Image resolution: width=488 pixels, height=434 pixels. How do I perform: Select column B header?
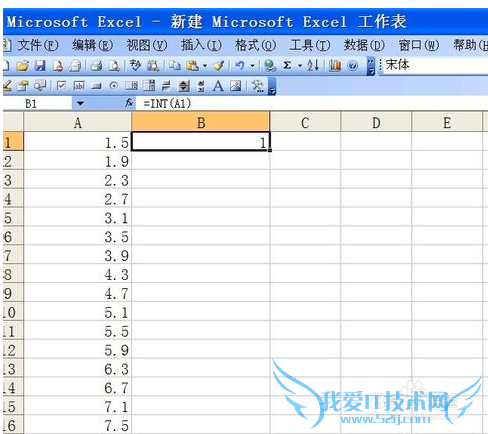(x=201, y=123)
